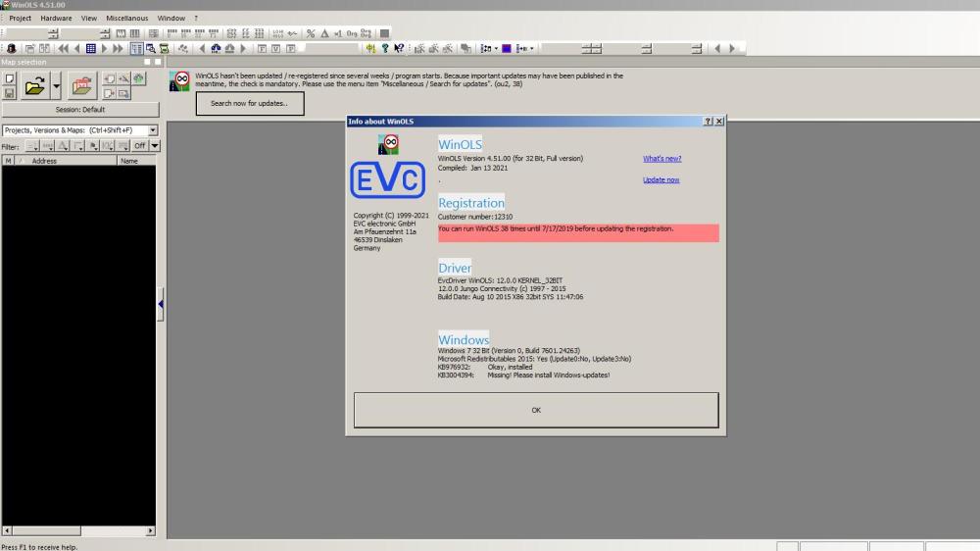Open the first filter dropdown icon after Filter label

coord(32,146)
